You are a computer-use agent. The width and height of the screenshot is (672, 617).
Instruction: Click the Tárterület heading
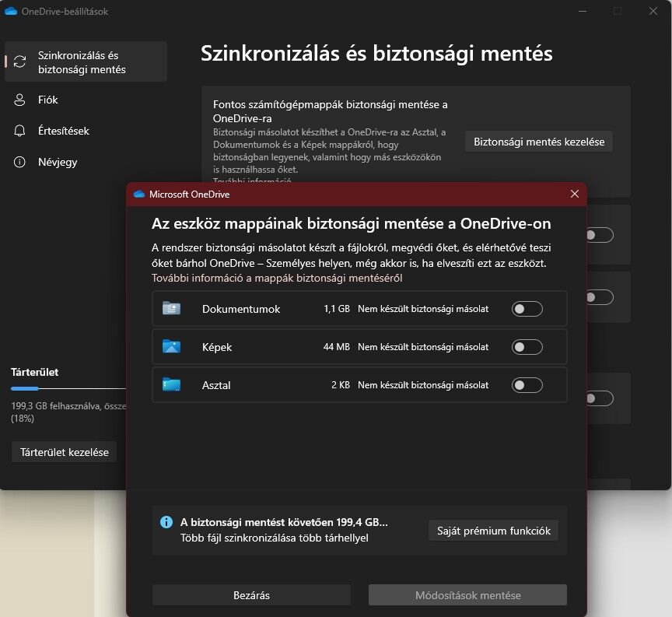(35, 372)
